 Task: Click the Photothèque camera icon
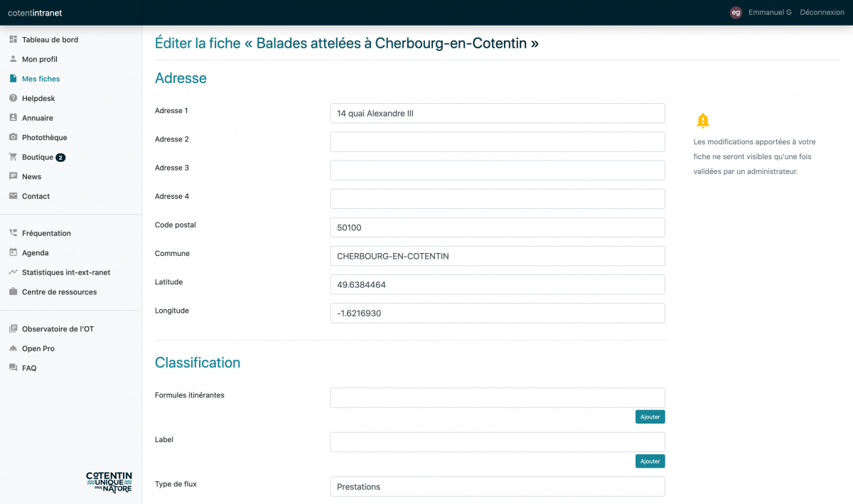pyautogui.click(x=13, y=137)
